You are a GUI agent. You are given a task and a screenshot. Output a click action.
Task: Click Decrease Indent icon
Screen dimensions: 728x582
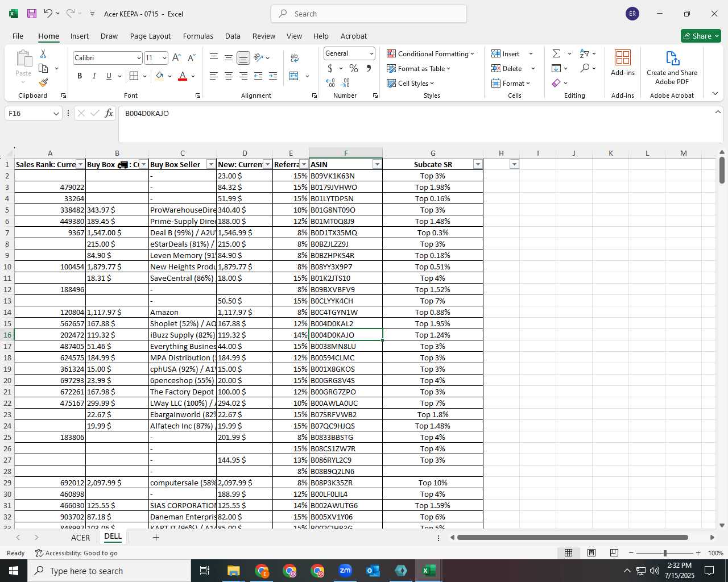coord(258,76)
